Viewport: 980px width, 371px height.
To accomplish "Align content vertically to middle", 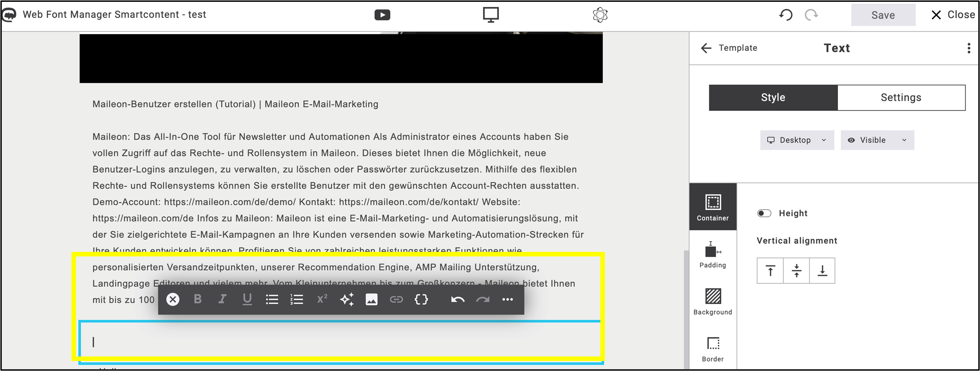I will coord(796,271).
